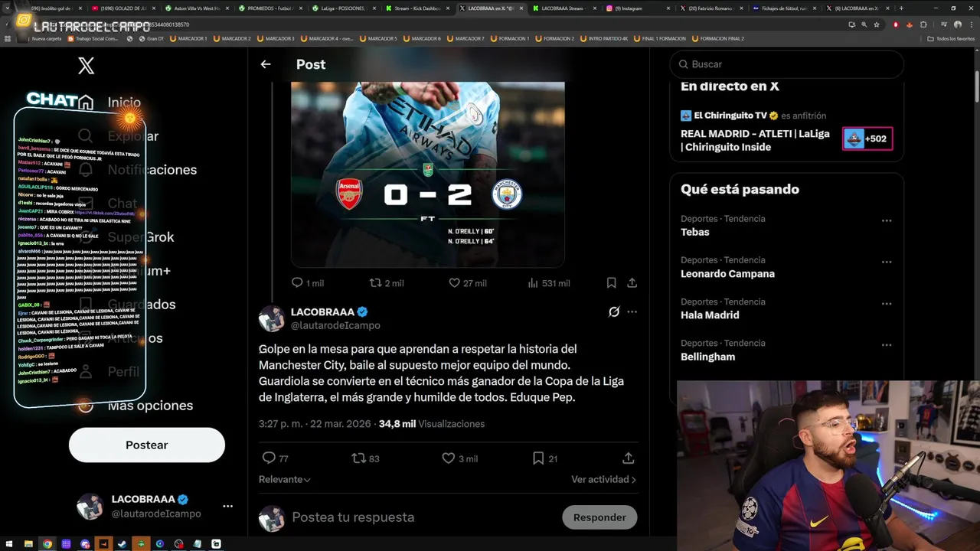Open replies via the 77 comments icon
This screenshot has height=551, width=980.
[x=269, y=458]
